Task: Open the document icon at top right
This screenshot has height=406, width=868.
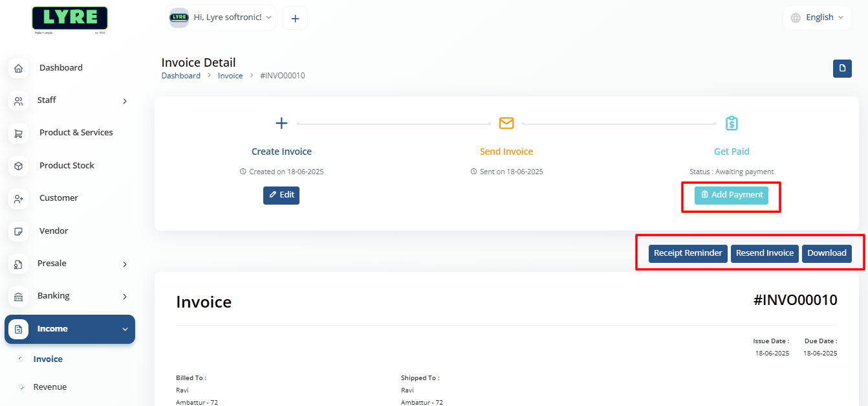Action: tap(842, 68)
